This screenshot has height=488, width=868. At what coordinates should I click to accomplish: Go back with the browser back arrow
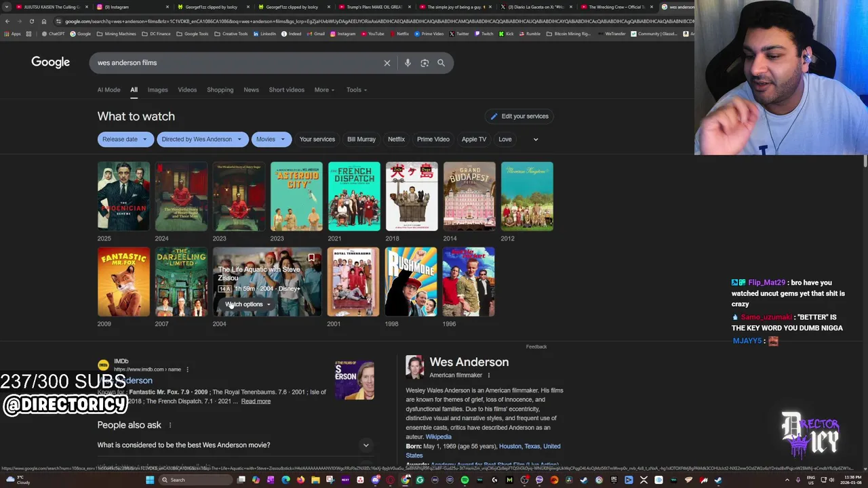7,21
